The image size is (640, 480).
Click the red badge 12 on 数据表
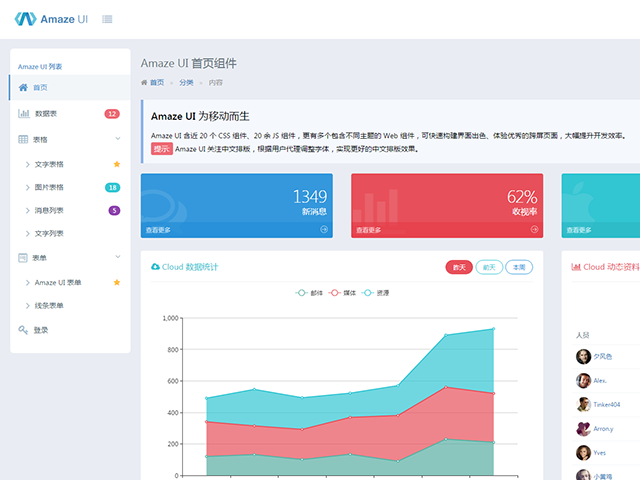[112, 114]
